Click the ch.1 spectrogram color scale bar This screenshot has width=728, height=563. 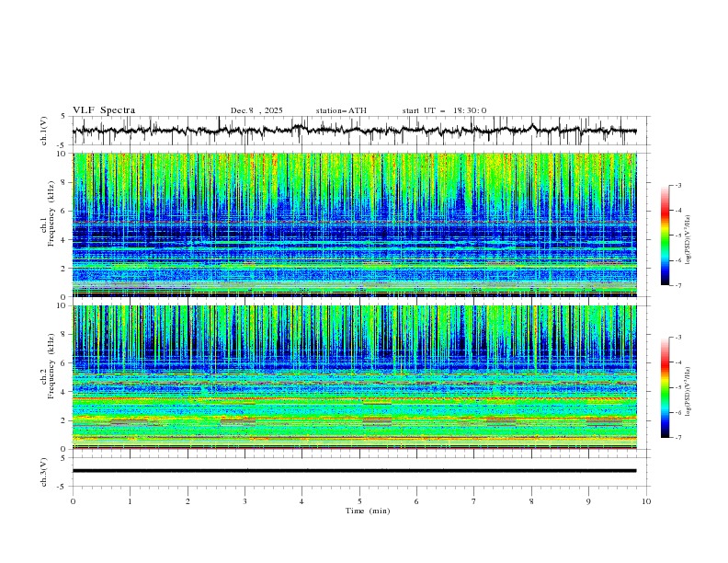tap(665, 236)
